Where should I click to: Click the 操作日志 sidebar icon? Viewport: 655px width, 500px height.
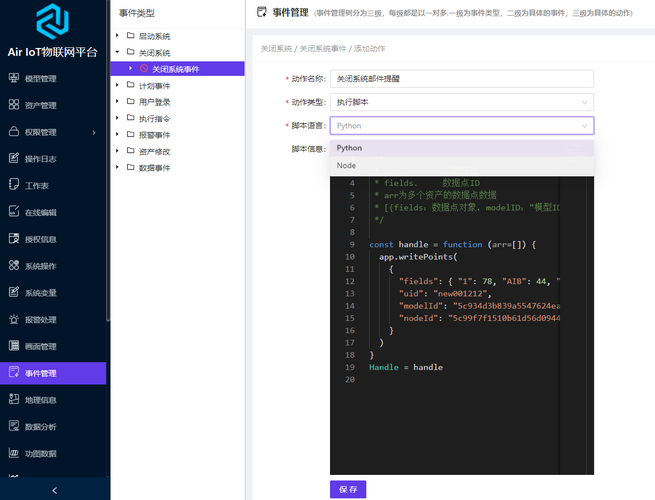tap(14, 158)
